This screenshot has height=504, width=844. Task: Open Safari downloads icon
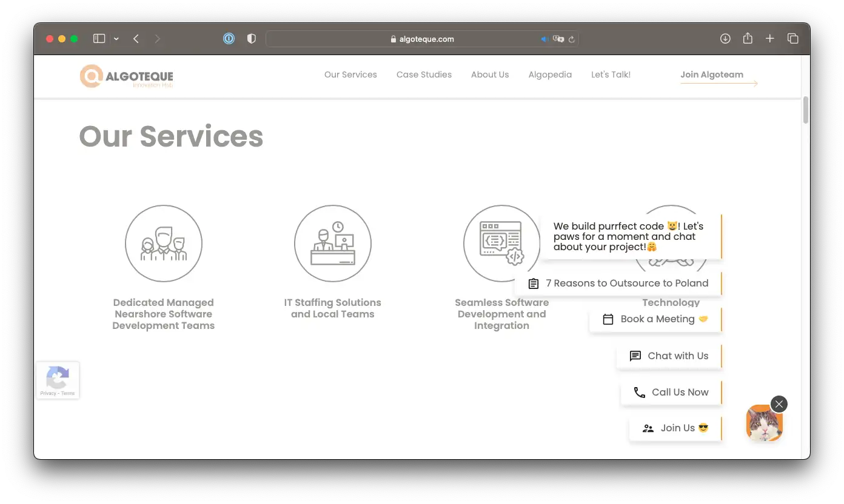(x=725, y=39)
